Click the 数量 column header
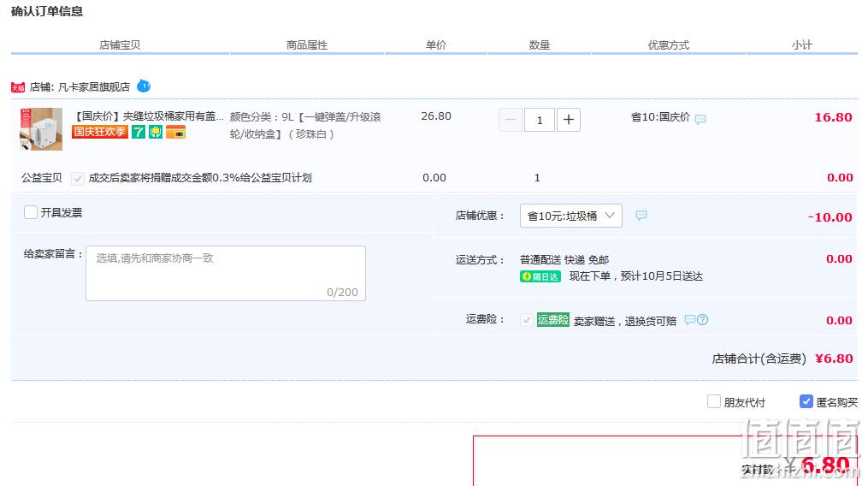This screenshot has width=868, height=486. tap(539, 44)
